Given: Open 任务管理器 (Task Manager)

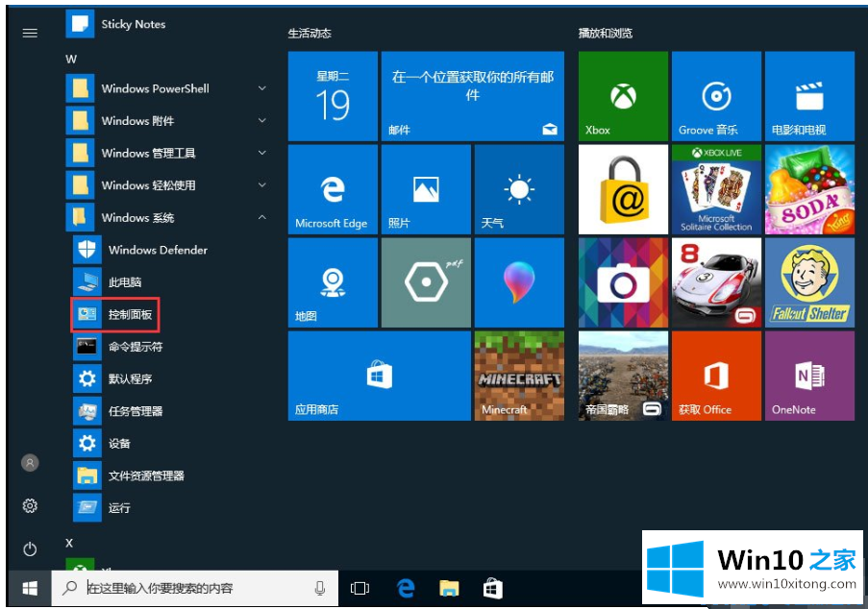Looking at the screenshot, I should point(118,411).
